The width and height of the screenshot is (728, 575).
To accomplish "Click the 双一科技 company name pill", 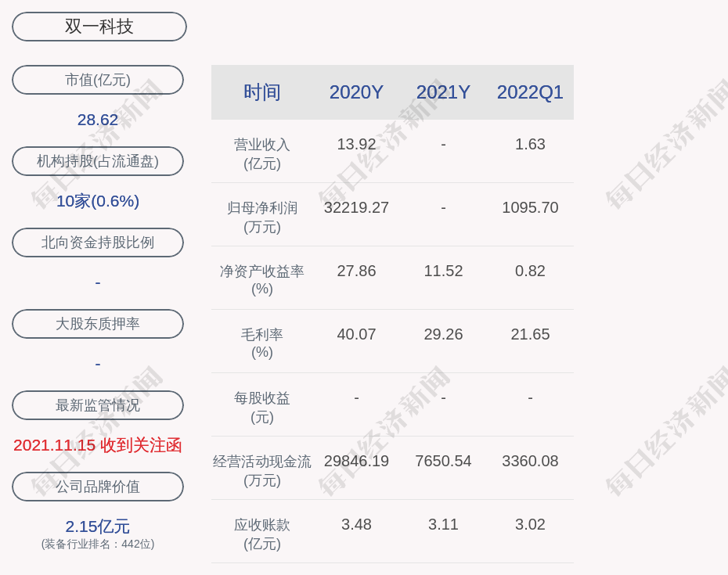I will point(99,27).
